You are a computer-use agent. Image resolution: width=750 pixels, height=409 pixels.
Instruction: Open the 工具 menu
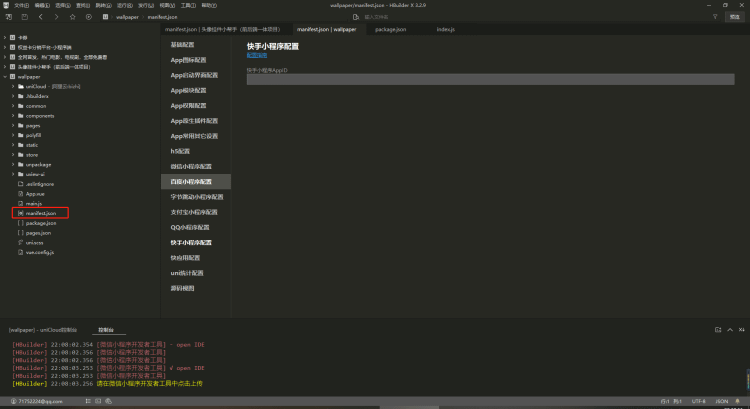[188, 5]
